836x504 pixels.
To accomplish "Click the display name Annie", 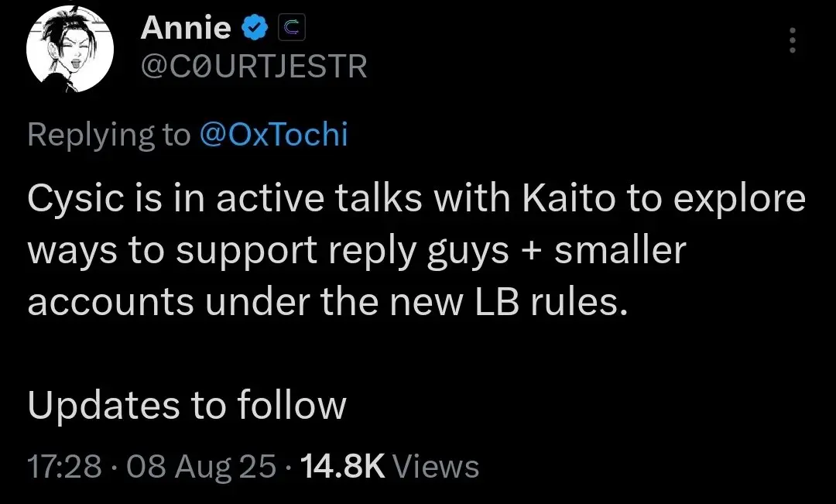I will tap(186, 28).
